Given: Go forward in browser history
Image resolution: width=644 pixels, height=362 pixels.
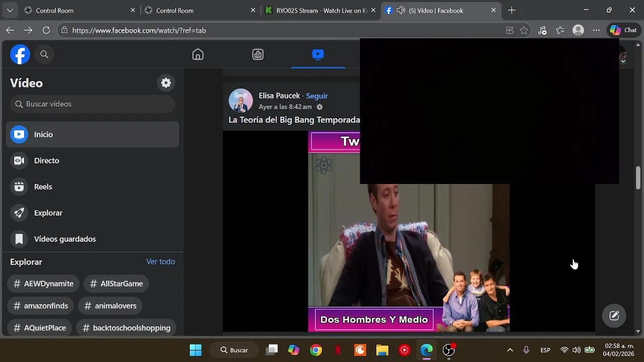Looking at the screenshot, I should [x=28, y=30].
